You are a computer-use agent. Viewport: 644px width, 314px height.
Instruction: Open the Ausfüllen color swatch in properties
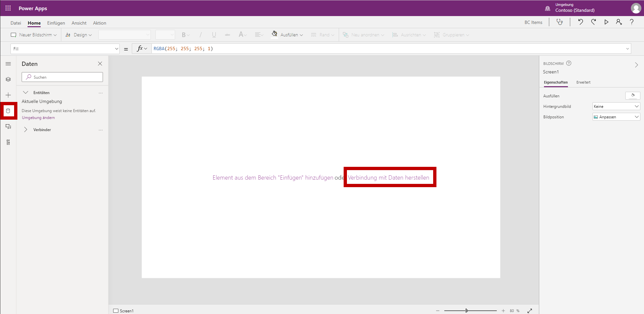tap(633, 96)
